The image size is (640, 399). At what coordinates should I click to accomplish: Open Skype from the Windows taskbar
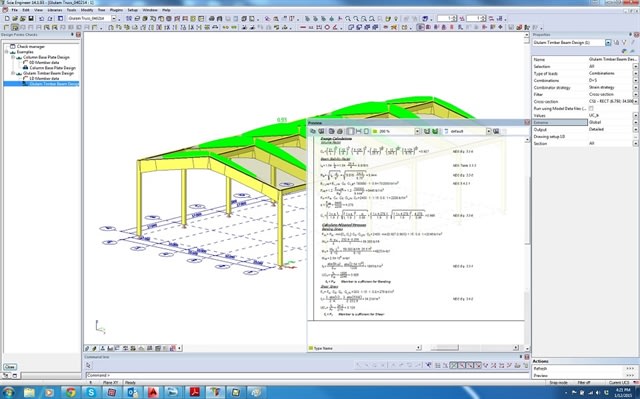[91, 392]
